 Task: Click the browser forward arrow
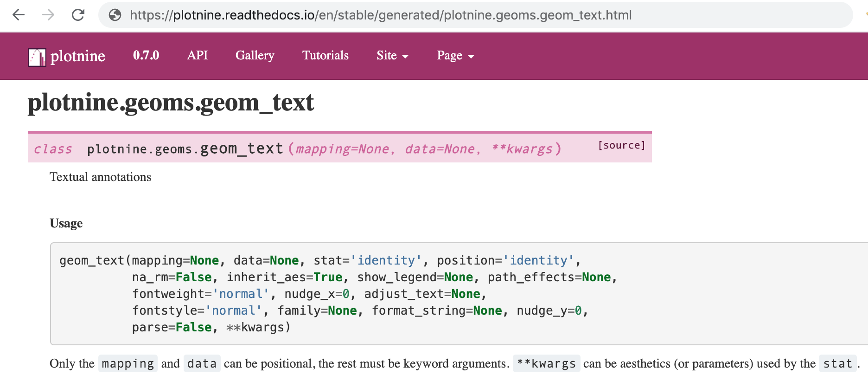48,15
